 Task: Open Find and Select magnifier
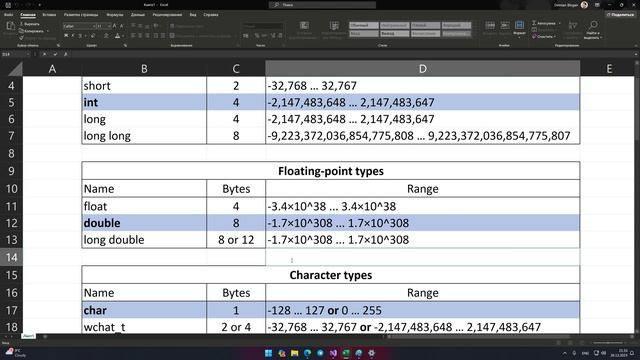tap(593, 26)
